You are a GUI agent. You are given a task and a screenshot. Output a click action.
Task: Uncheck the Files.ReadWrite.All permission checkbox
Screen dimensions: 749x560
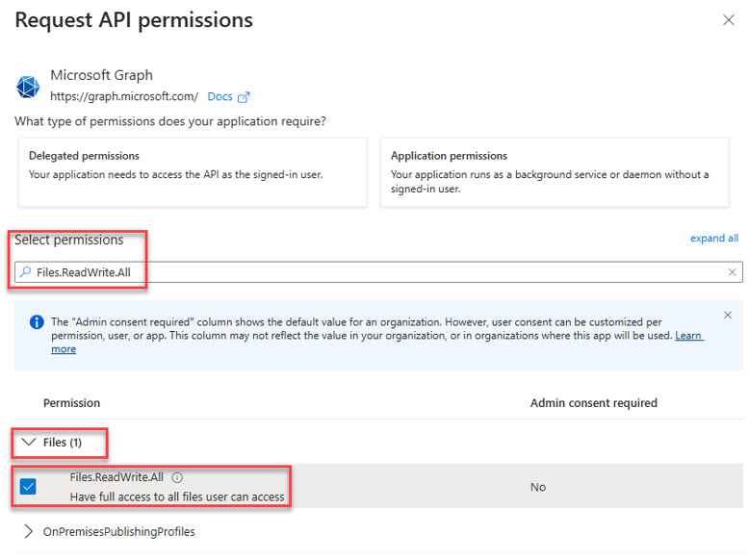28,487
